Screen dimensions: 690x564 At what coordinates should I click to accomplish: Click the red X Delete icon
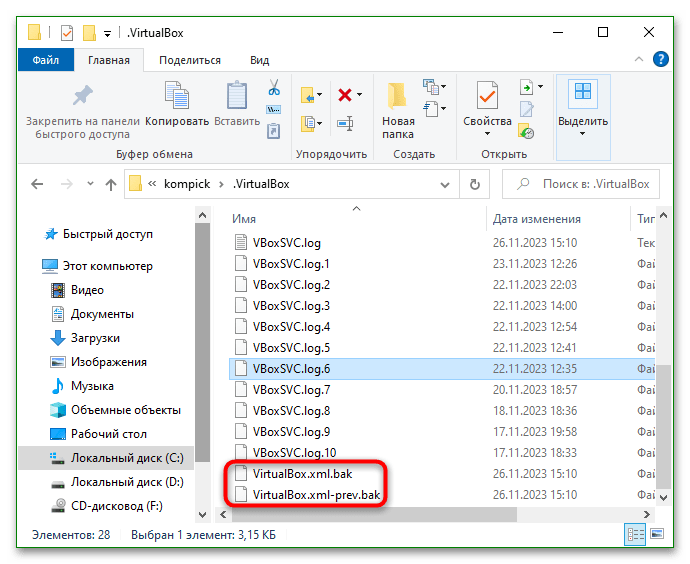pos(345,95)
